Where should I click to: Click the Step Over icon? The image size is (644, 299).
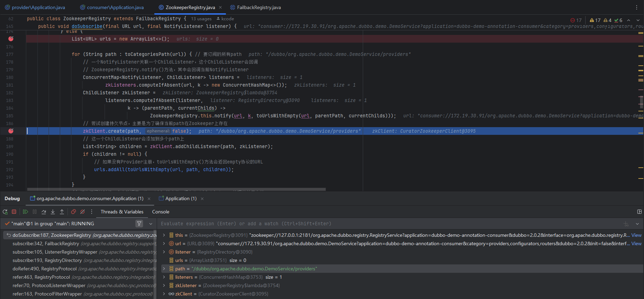pos(44,212)
